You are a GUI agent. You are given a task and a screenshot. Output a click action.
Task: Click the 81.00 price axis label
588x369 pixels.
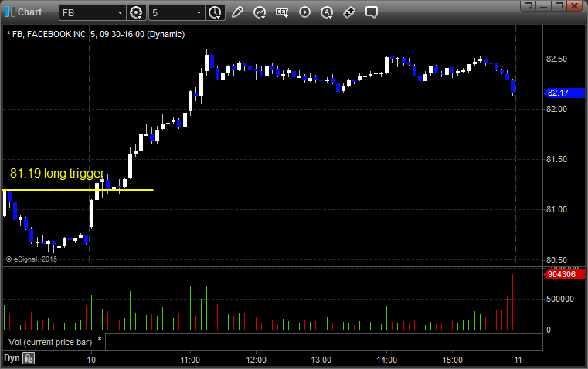click(x=556, y=209)
